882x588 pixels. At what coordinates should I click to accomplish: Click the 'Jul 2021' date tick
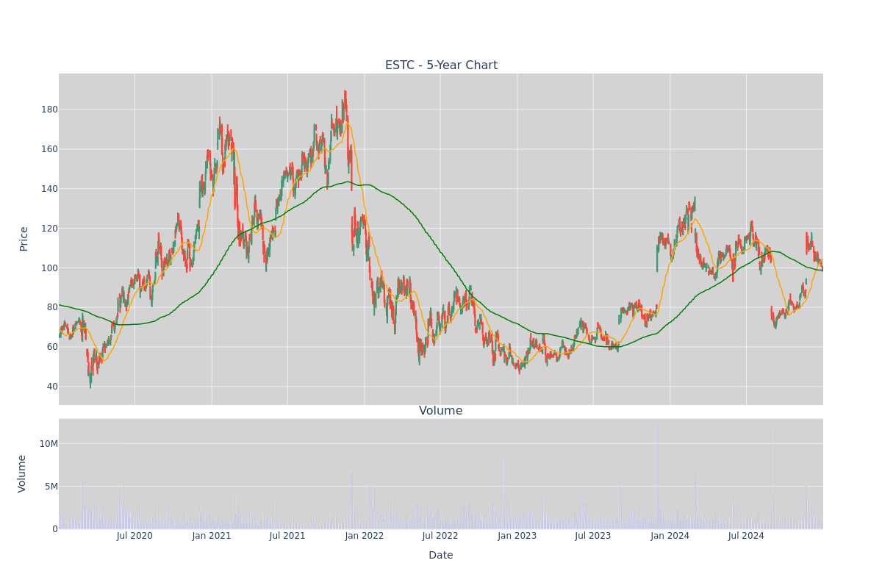coord(287,536)
